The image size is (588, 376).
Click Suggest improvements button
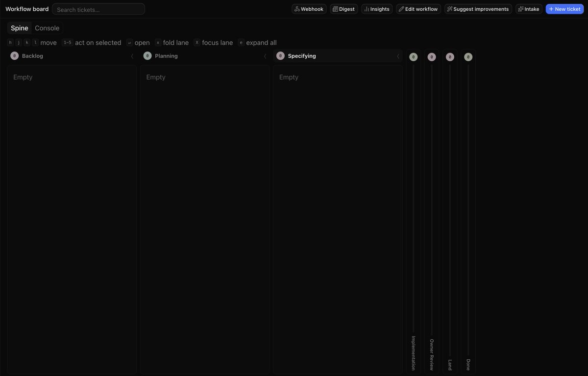click(478, 9)
